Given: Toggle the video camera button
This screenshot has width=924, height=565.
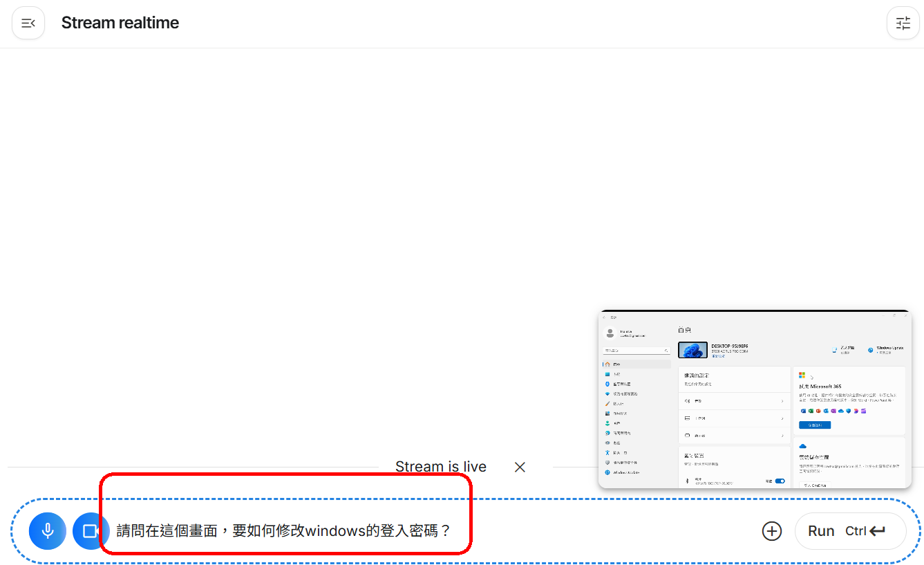Looking at the screenshot, I should tap(91, 531).
